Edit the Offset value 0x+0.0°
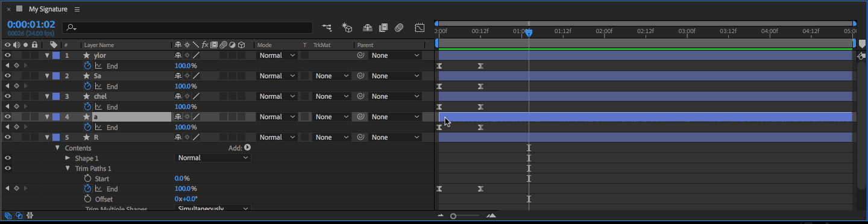Screen dimensions: 868x224 186,199
